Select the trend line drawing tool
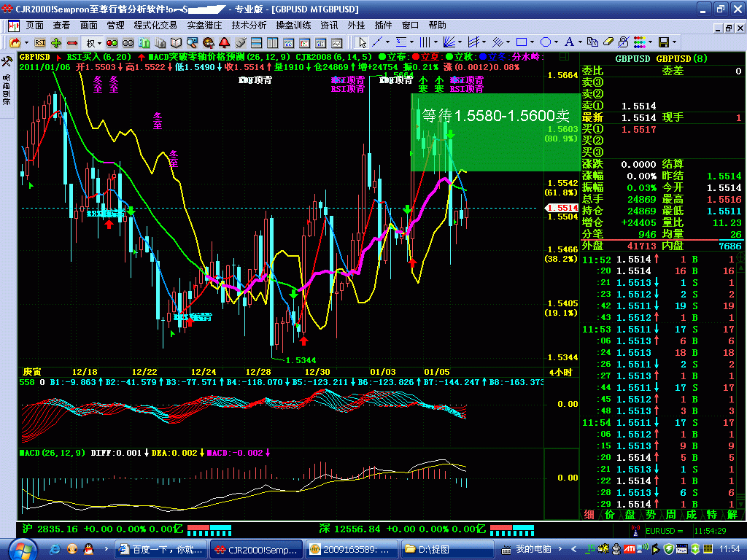This screenshot has width=747, height=560. click(376, 42)
